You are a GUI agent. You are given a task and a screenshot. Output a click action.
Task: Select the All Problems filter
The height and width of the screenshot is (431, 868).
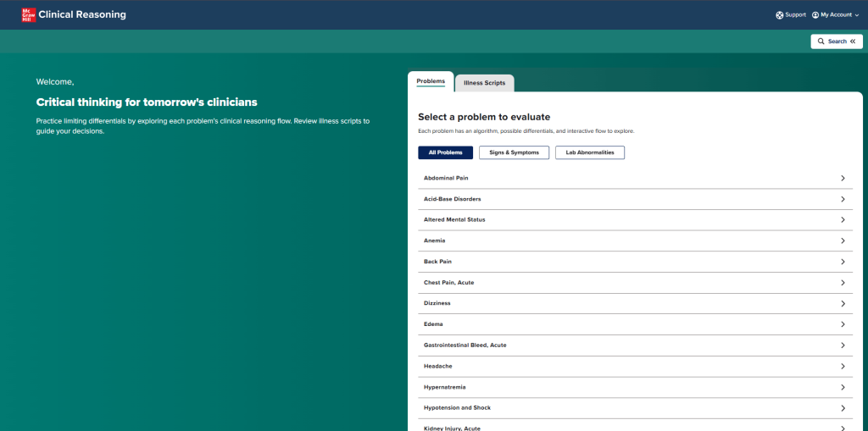point(445,152)
